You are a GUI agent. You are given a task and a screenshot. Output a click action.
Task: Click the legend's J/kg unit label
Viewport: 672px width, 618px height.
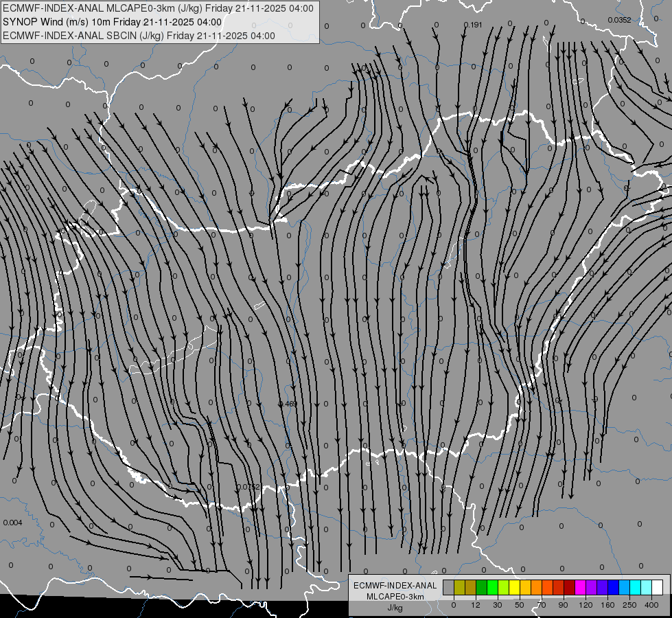[x=395, y=608]
